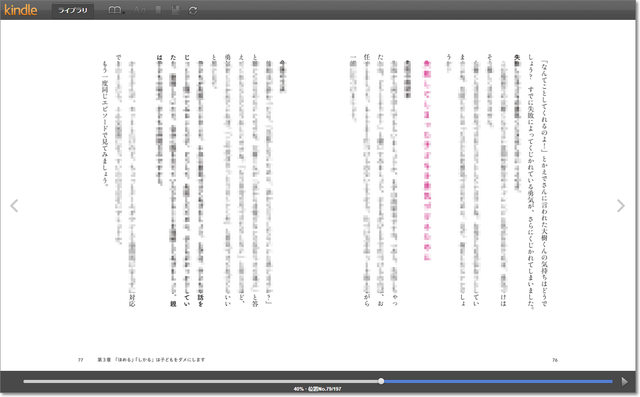Click the reading progress slider handle
This screenshot has width=640, height=397.
tap(381, 381)
